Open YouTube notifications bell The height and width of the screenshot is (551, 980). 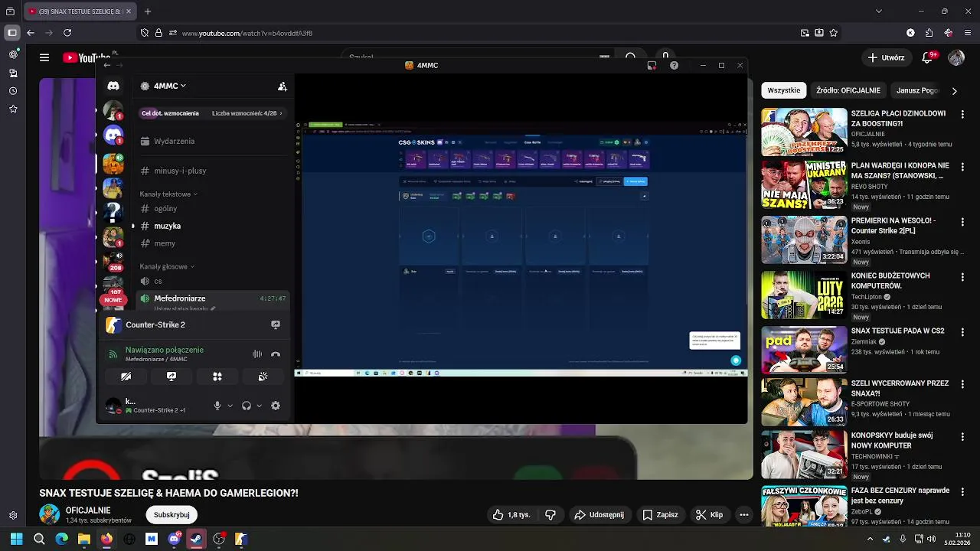coord(927,57)
